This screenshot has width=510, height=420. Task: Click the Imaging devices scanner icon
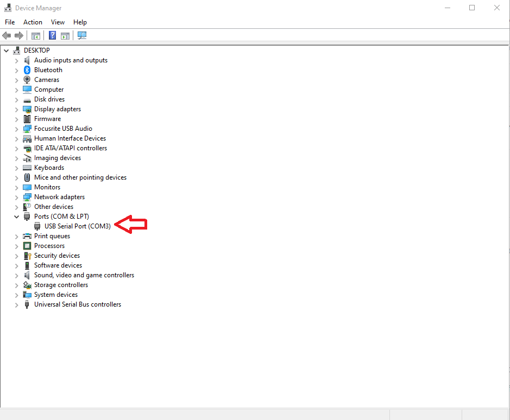point(27,158)
